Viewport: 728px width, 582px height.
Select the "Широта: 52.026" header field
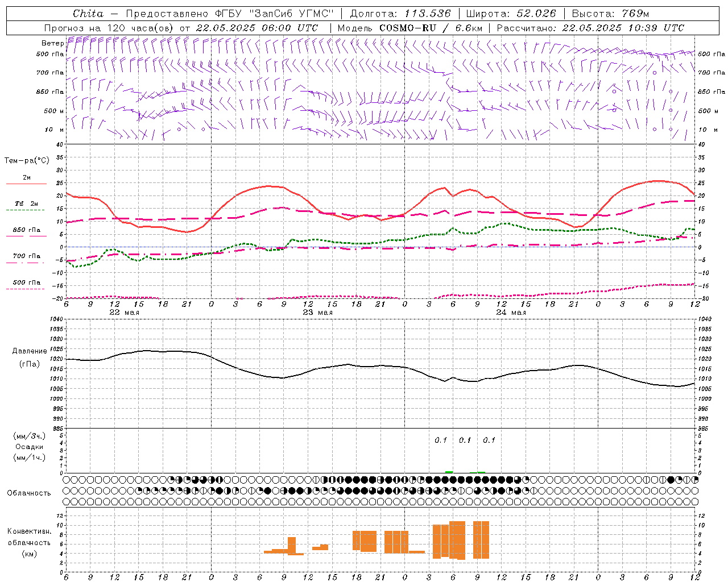pos(511,14)
